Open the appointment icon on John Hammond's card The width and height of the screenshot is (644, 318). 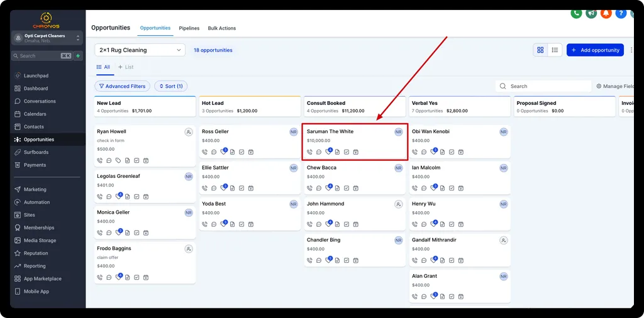click(x=356, y=224)
